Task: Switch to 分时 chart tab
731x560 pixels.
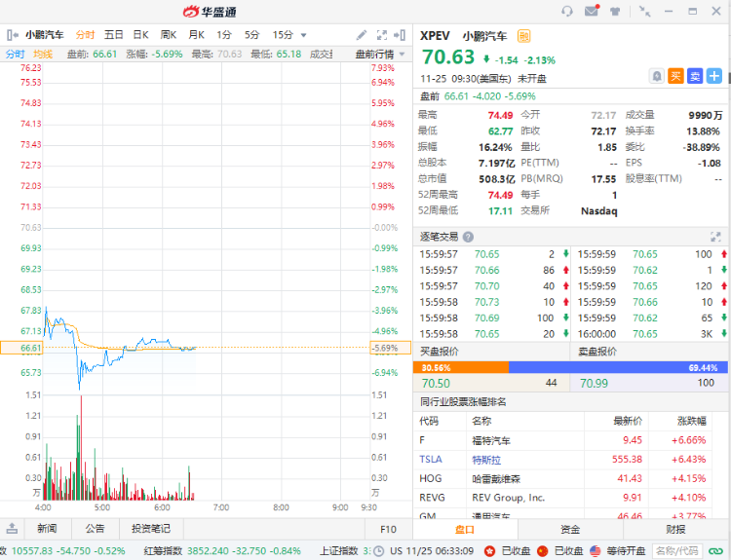Action: click(86, 35)
